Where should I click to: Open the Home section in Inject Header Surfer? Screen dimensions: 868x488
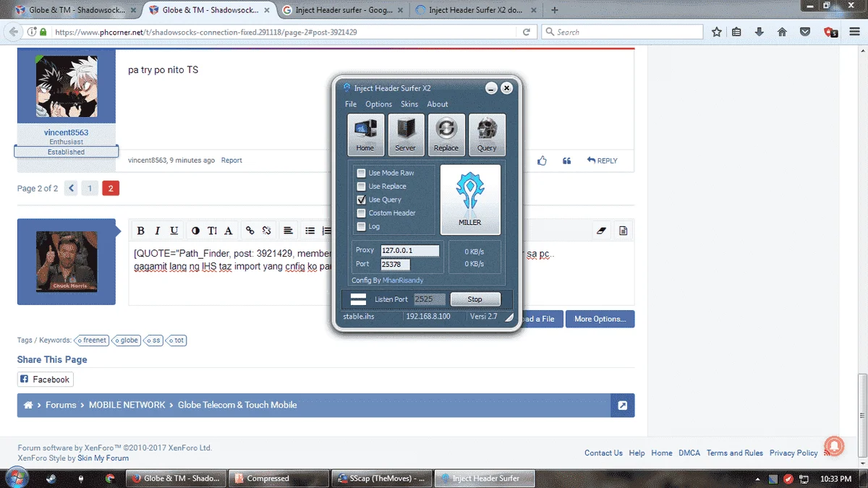(x=365, y=134)
